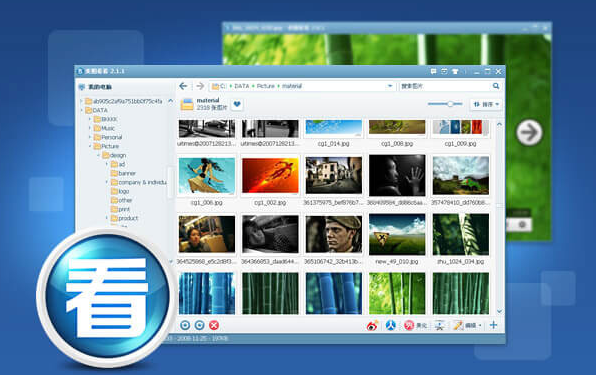Open the edit button dropdown arrow

[x=480, y=325]
